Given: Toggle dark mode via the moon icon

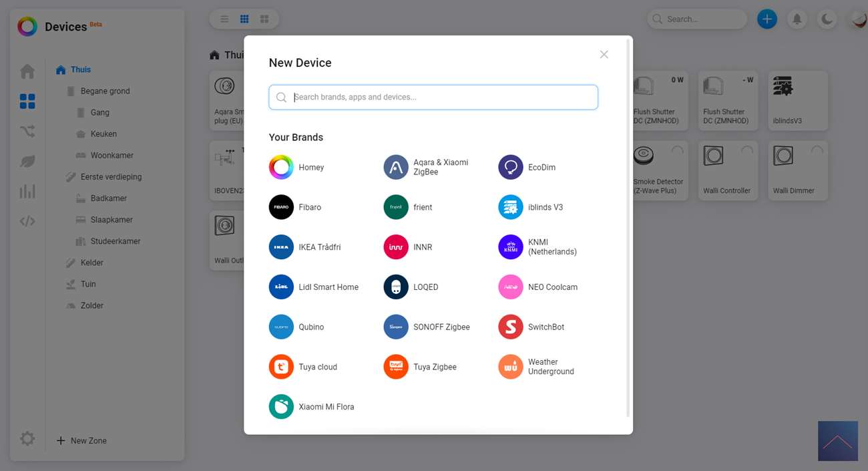Looking at the screenshot, I should [x=827, y=19].
